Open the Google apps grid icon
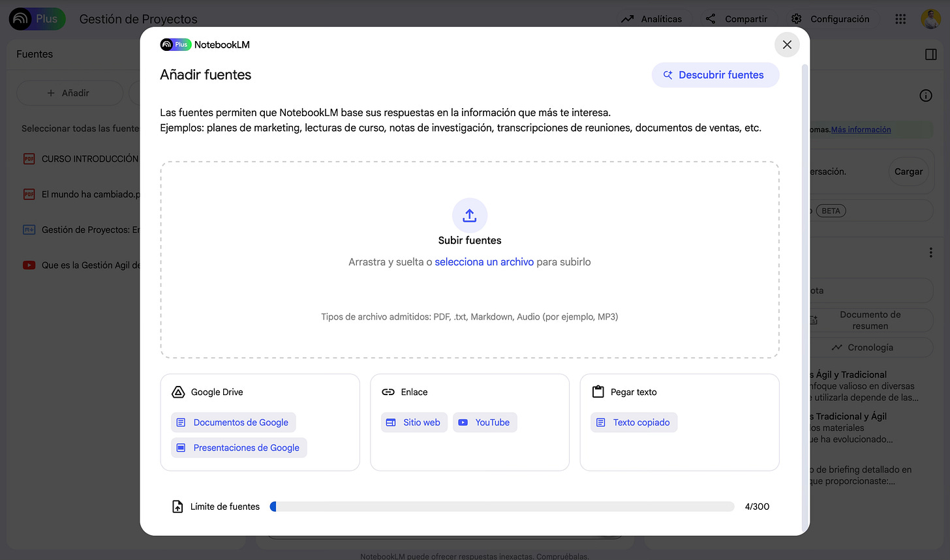The height and width of the screenshot is (560, 950). [x=900, y=19]
